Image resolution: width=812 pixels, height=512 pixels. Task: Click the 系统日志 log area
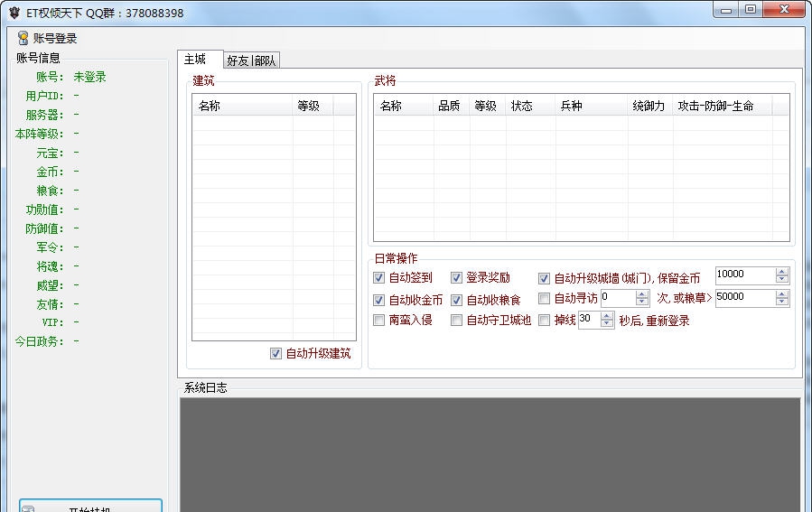[490, 454]
